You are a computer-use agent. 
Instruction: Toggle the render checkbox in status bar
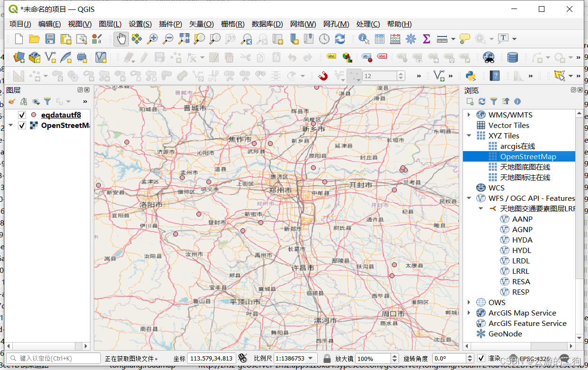(481, 358)
